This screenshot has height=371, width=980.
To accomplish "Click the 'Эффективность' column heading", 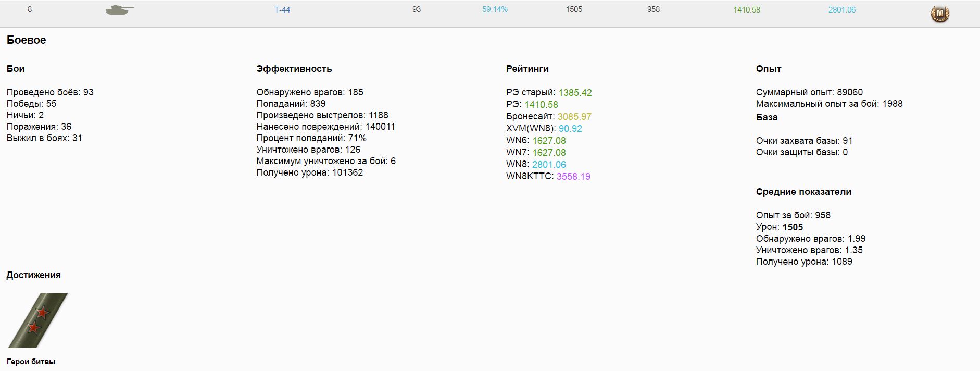I will [x=294, y=69].
